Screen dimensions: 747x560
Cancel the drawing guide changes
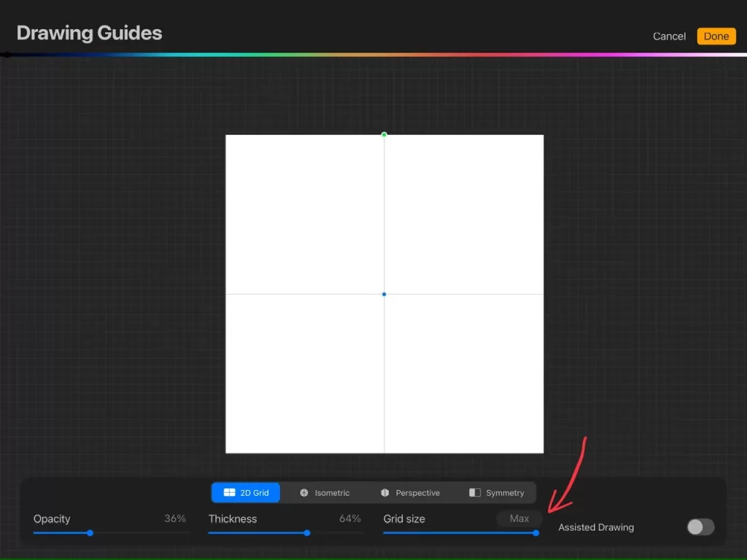(669, 36)
